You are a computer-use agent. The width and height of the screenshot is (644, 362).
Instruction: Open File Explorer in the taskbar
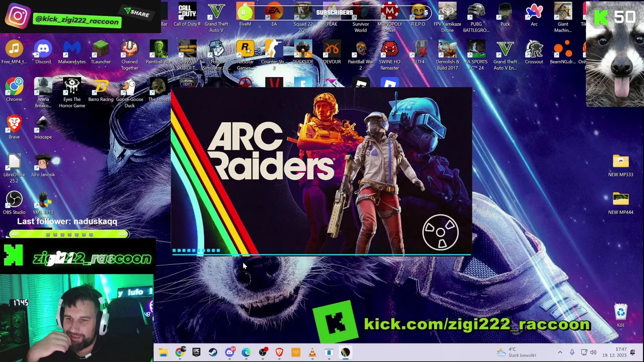[x=163, y=352]
